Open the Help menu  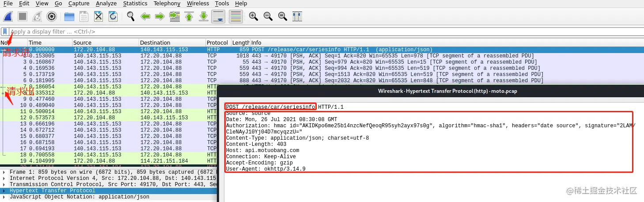pos(241,4)
